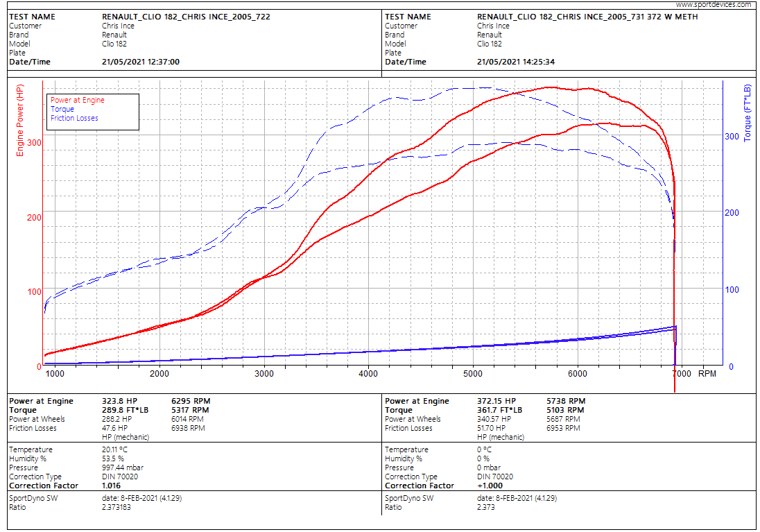Viewport: 760px width, 532px height.
Task: Select the Torque entry in the chart legend
Action: (62, 109)
